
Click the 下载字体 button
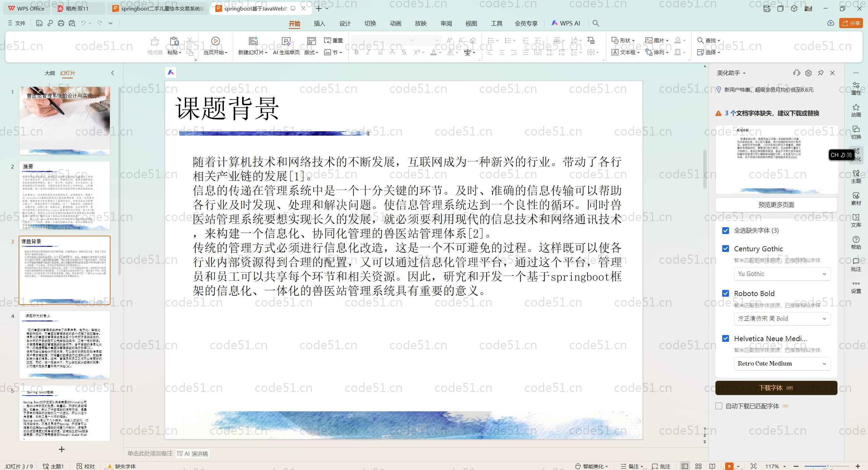pyautogui.click(x=776, y=388)
